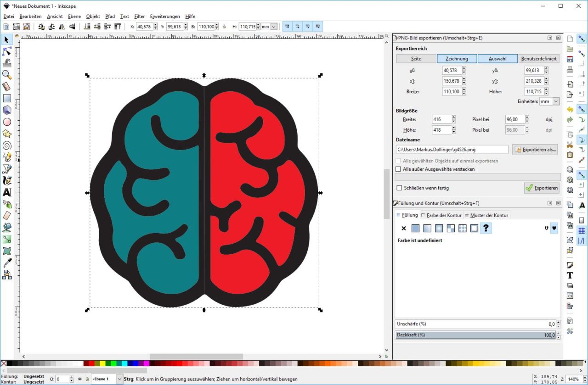Click the flat color fill icon
The image size is (588, 385).
point(415,229)
